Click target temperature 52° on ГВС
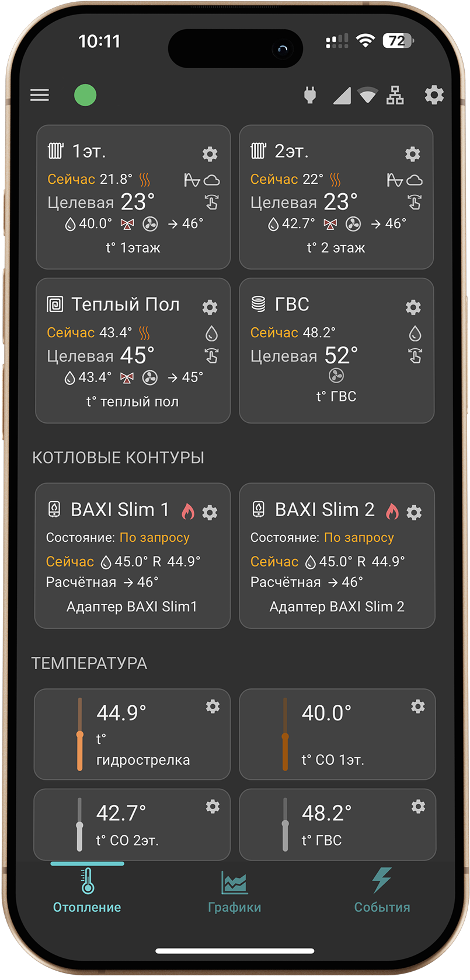470x980 pixels. pos(341,356)
